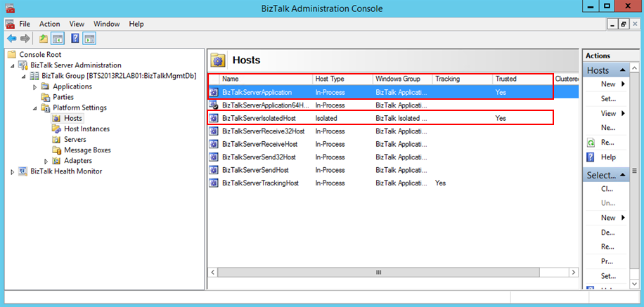
Task: Click the blue Help icon in the toolbar
Action: click(x=75, y=38)
